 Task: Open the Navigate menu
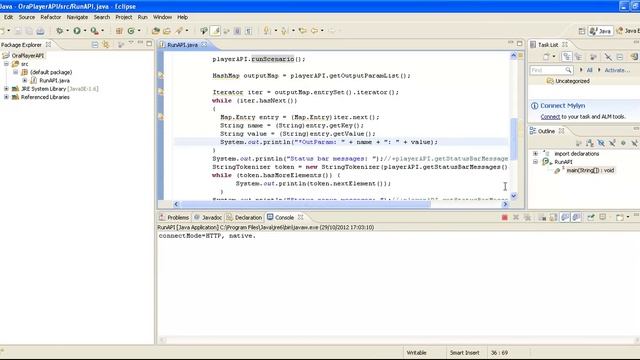77,17
